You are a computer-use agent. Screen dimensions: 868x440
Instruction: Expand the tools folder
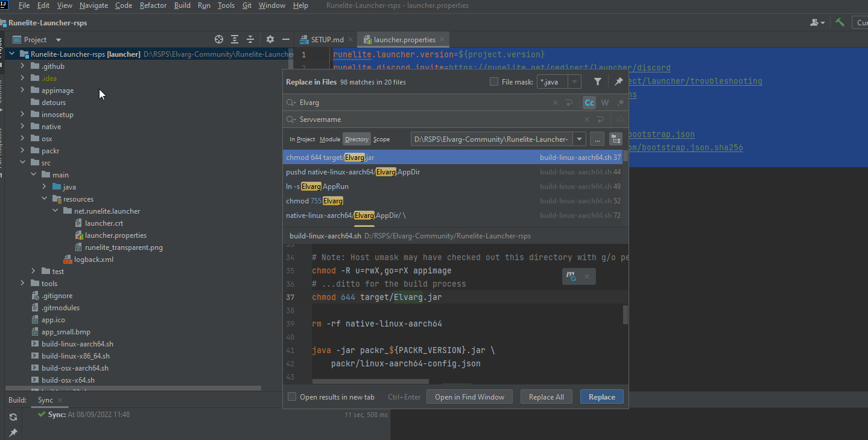click(x=22, y=283)
